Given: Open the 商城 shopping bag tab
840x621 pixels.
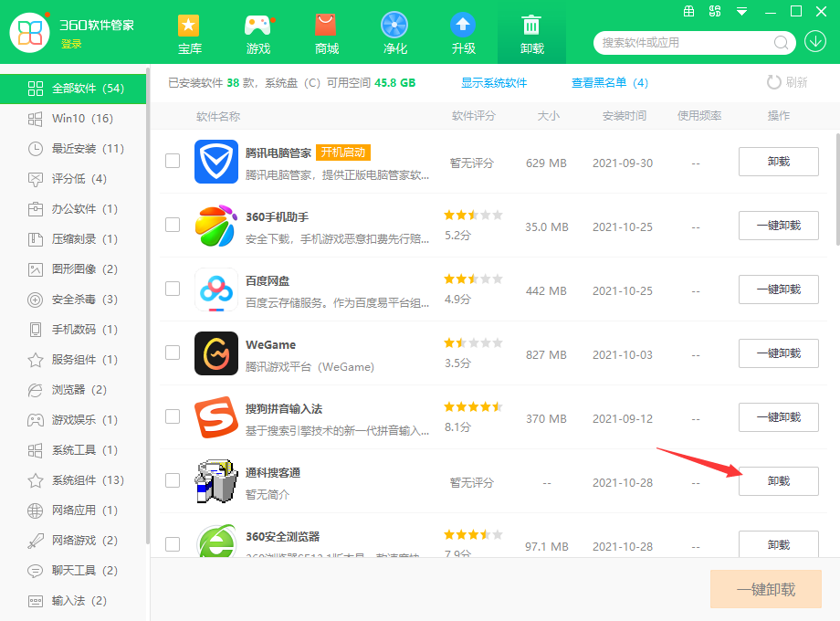Looking at the screenshot, I should 326,35.
